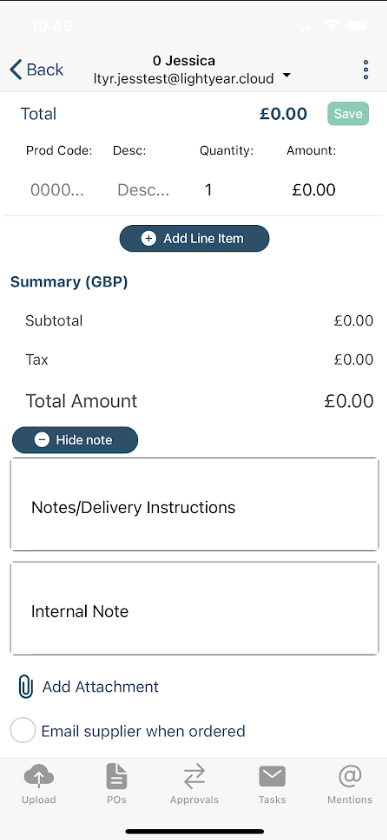Tap the Back chevron icon
This screenshot has height=840, width=387.
click(16, 70)
